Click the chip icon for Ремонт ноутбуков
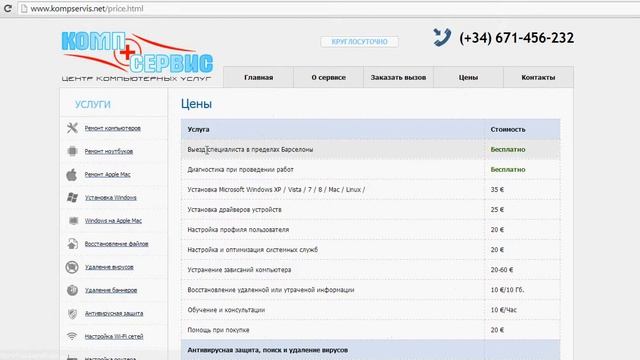Screen dimensions: 640x360 click(72, 151)
